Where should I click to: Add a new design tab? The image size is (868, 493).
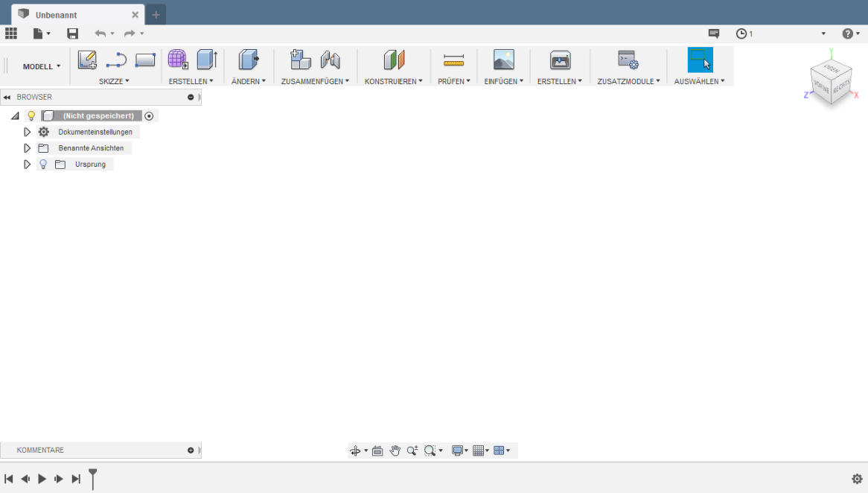tap(156, 15)
